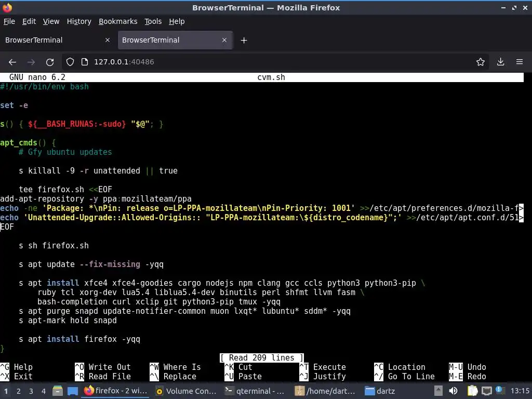Image resolution: width=532 pixels, height=399 pixels.
Task: Switch to virtual desktop 2
Action: pos(19,391)
